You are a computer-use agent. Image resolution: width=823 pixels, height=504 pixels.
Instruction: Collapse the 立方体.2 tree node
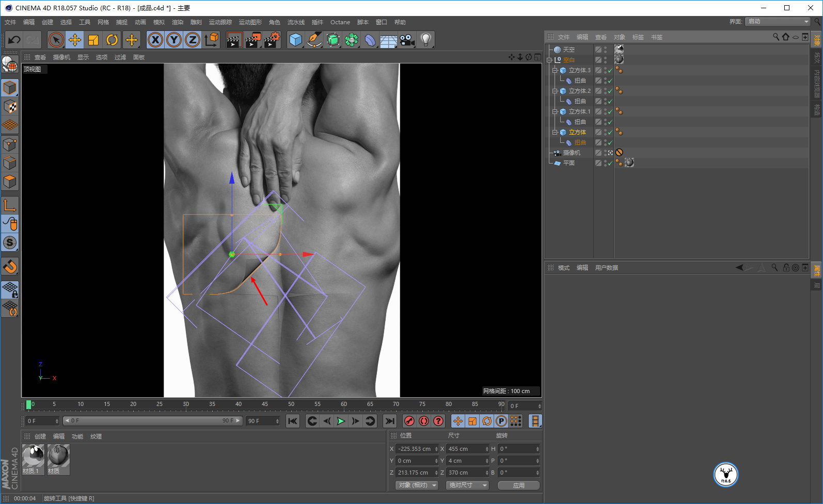pyautogui.click(x=555, y=91)
